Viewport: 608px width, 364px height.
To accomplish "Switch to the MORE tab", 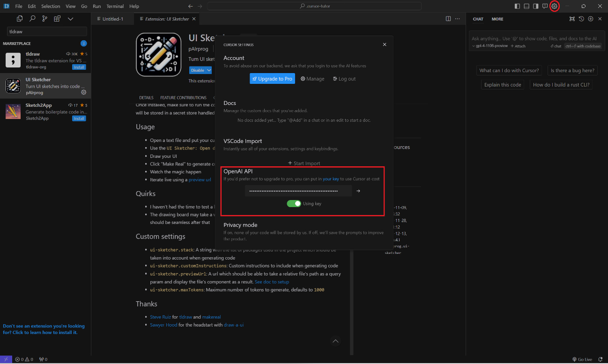I will [x=497, y=19].
